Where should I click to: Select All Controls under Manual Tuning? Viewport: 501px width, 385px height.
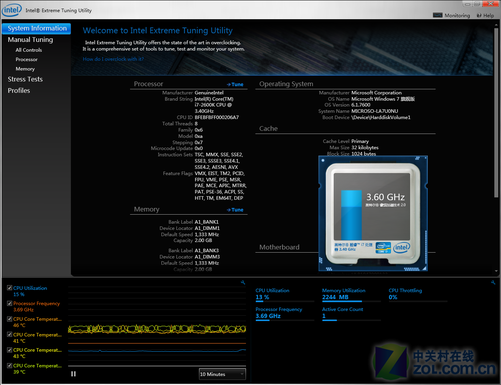(x=29, y=50)
